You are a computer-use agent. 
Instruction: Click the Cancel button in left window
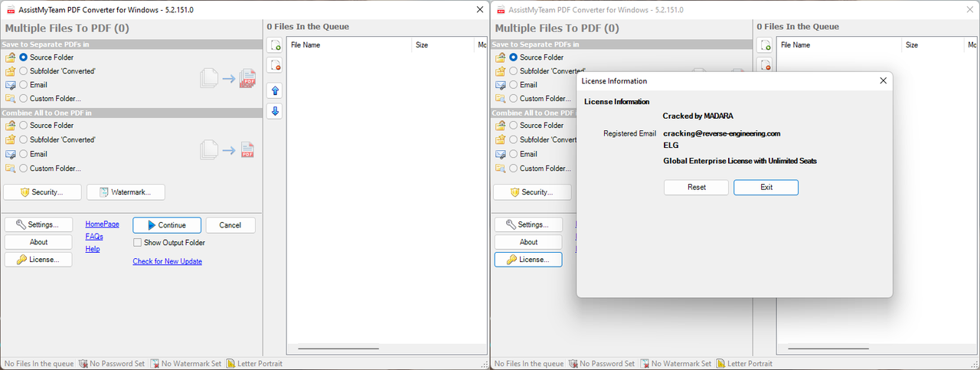tap(230, 225)
